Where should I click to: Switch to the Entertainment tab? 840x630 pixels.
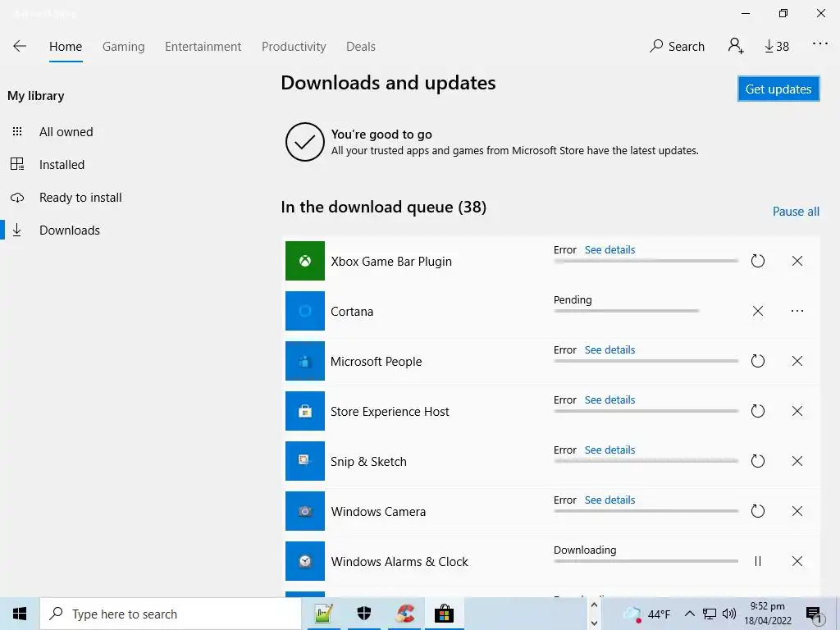coord(203,47)
